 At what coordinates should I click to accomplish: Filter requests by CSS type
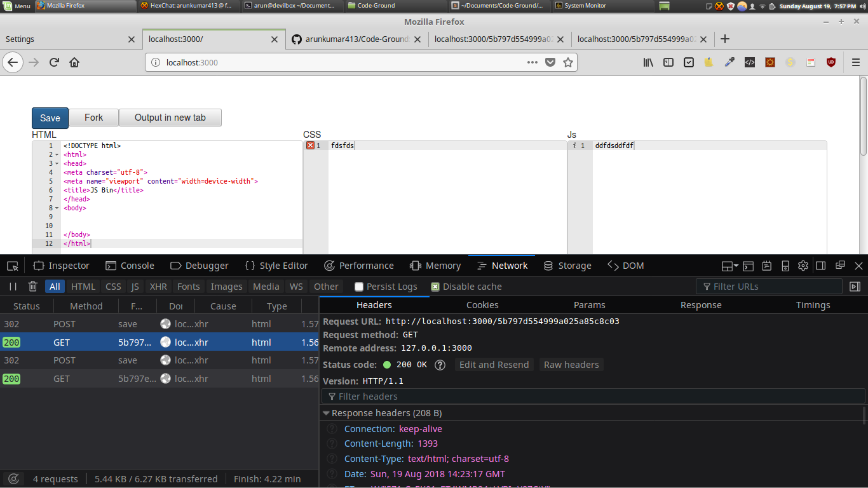113,287
